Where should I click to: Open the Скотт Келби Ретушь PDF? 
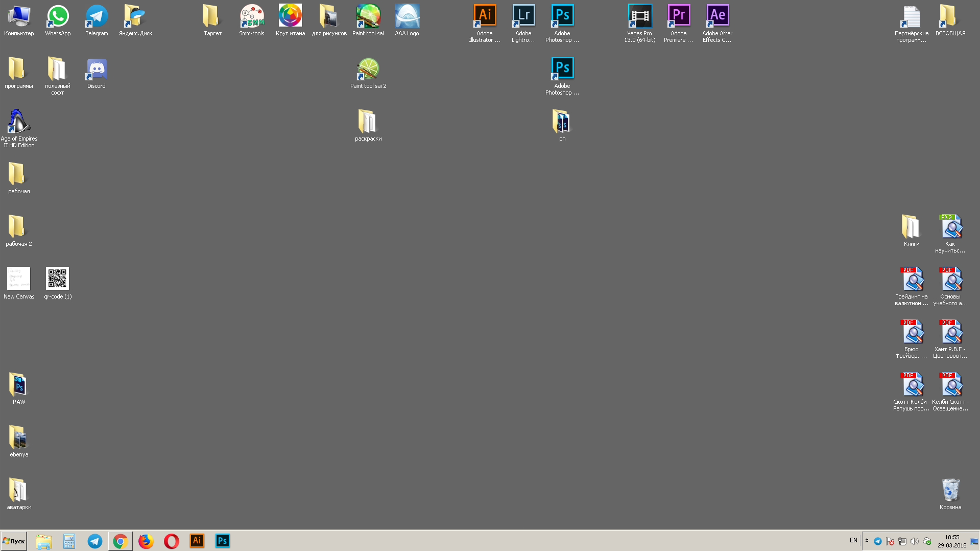pos(911,392)
